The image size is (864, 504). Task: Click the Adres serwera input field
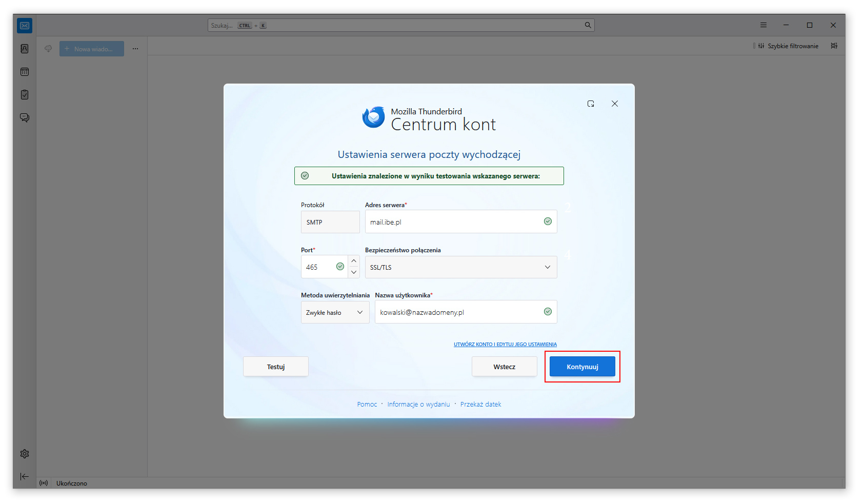click(454, 222)
